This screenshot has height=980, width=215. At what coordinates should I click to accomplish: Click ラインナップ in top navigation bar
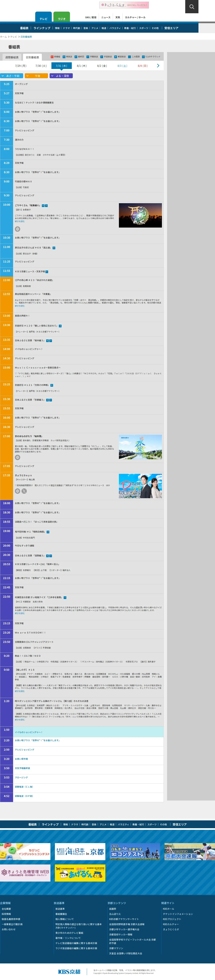coord(42,28)
